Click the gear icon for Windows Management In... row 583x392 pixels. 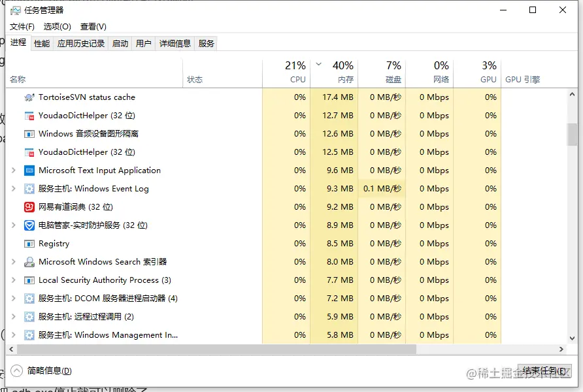29,335
